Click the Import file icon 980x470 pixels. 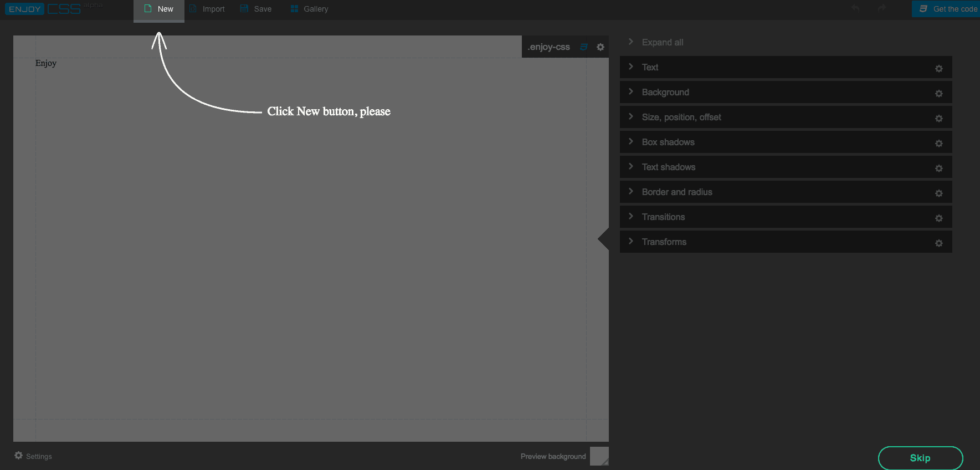193,8
